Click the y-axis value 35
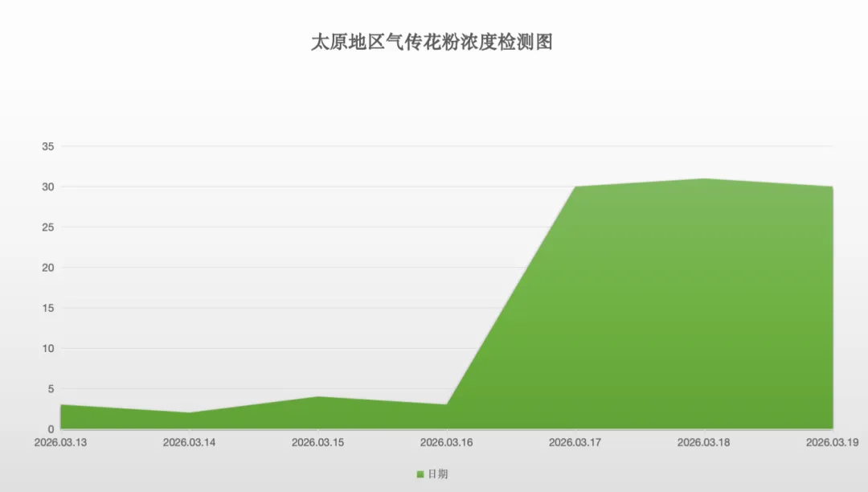The width and height of the screenshot is (868, 492). coord(48,146)
